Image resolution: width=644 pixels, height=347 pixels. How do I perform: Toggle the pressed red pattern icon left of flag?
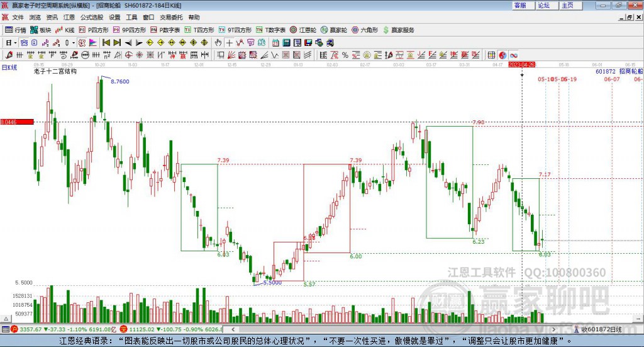point(82,43)
